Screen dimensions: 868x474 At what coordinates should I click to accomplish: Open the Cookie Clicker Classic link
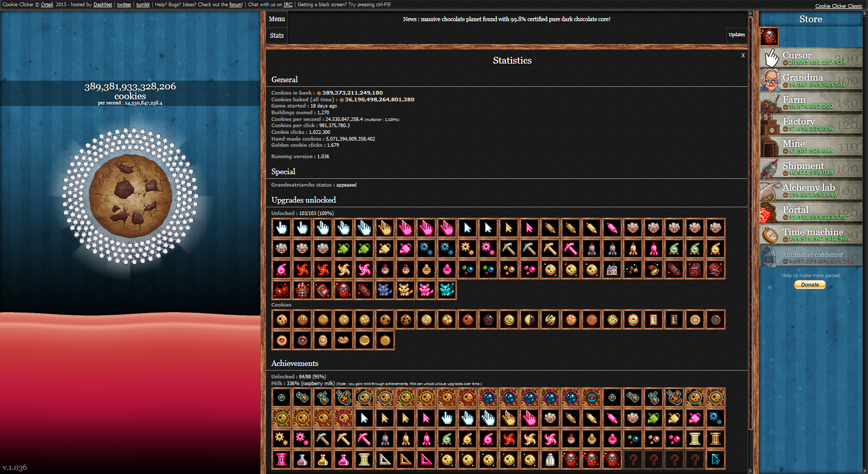(839, 6)
